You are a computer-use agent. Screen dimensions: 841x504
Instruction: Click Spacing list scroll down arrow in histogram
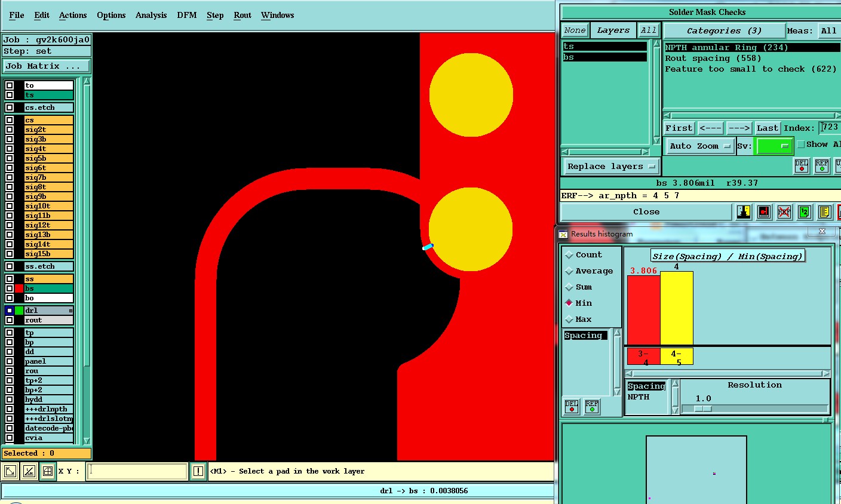coord(617,392)
